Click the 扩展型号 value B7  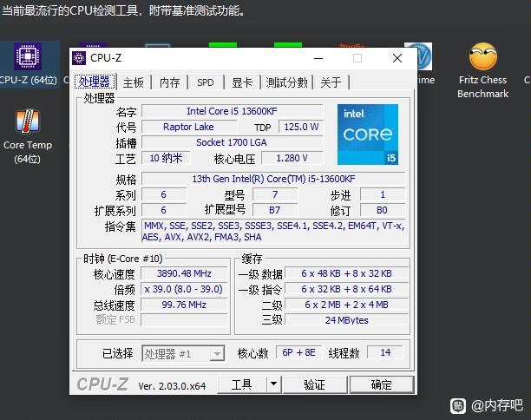[275, 210]
